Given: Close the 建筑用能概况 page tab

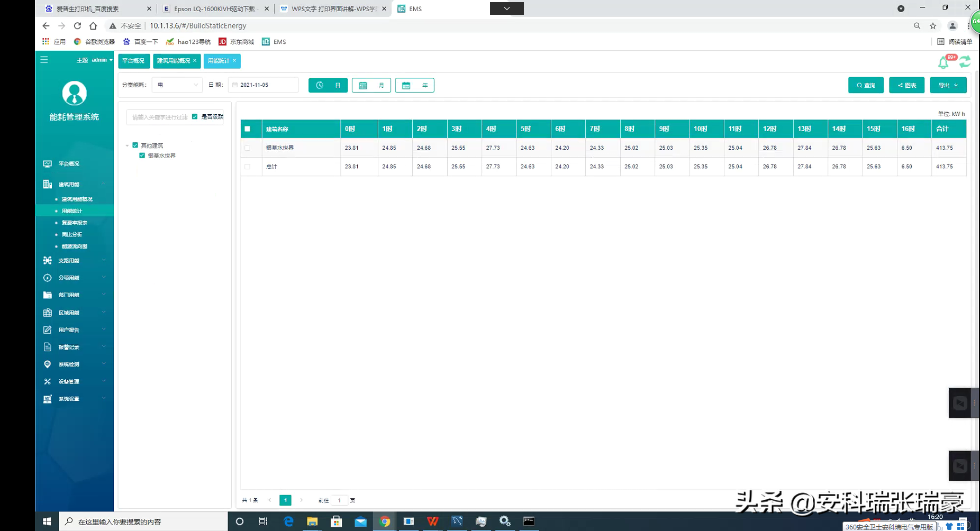Looking at the screenshot, I should click(195, 61).
